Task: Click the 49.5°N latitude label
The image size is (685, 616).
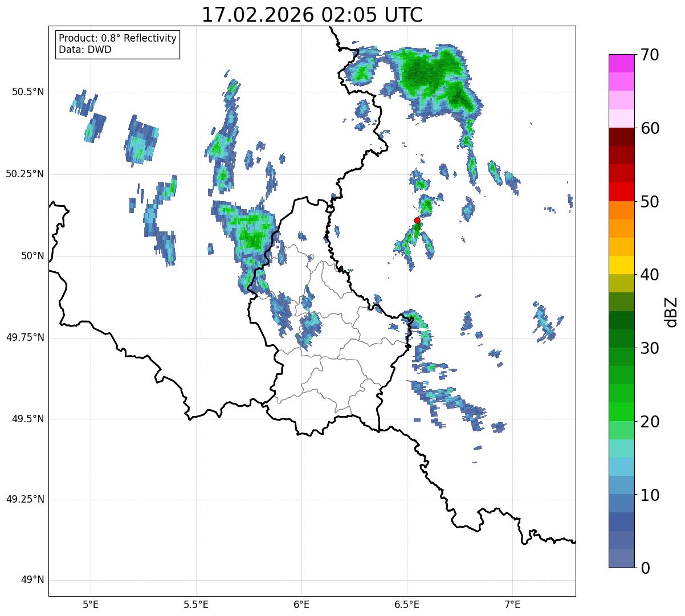Action: pos(28,419)
